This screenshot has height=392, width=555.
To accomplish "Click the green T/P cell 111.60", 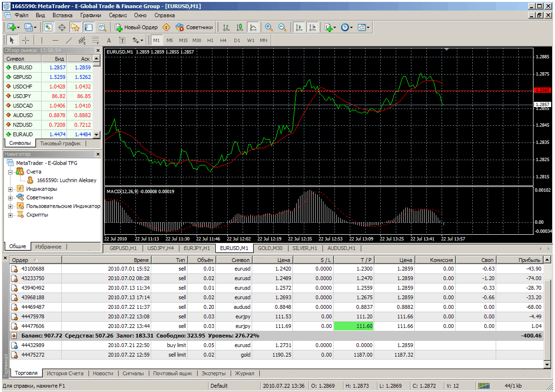I will (x=354, y=326).
